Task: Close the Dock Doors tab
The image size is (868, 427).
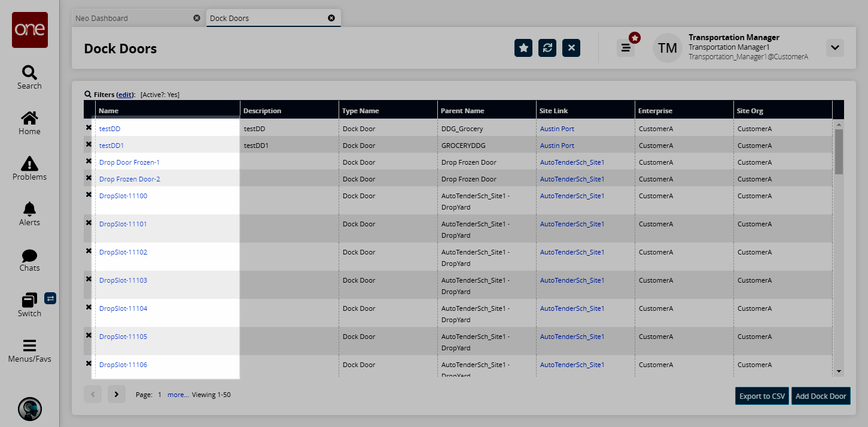Action: [x=331, y=18]
